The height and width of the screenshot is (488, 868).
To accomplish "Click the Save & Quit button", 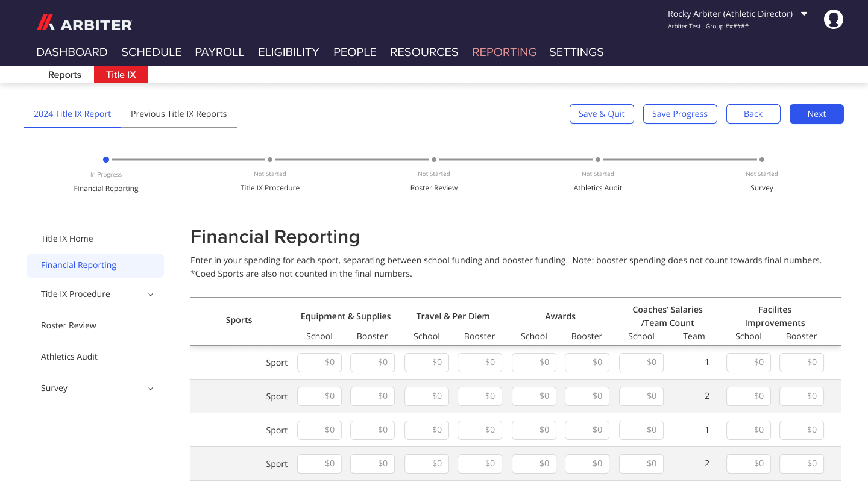I will click(602, 114).
